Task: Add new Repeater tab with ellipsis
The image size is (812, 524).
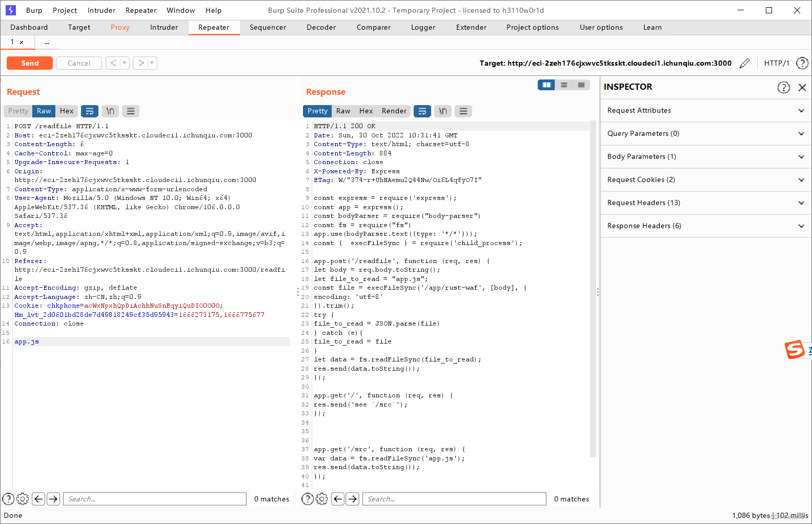Action: [x=47, y=43]
